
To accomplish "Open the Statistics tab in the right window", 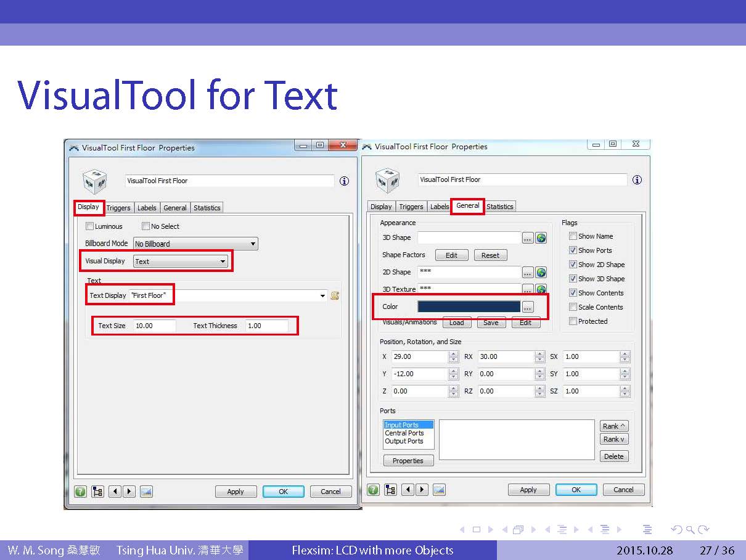I will point(500,207).
